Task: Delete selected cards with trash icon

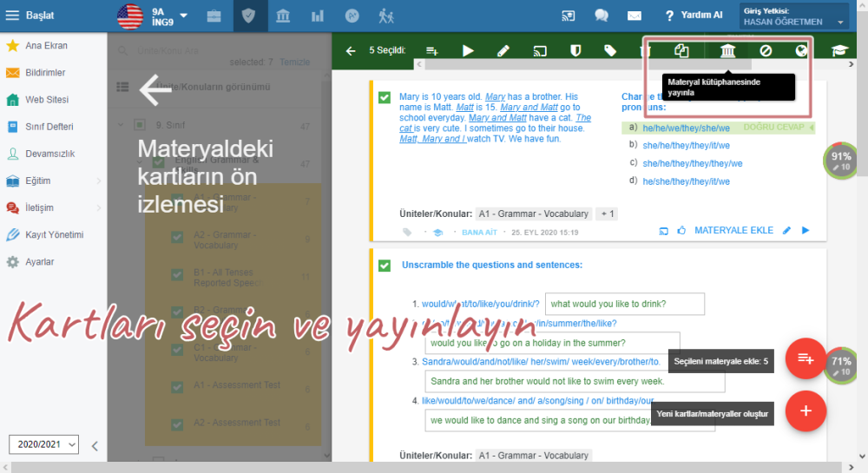Action: [x=646, y=51]
